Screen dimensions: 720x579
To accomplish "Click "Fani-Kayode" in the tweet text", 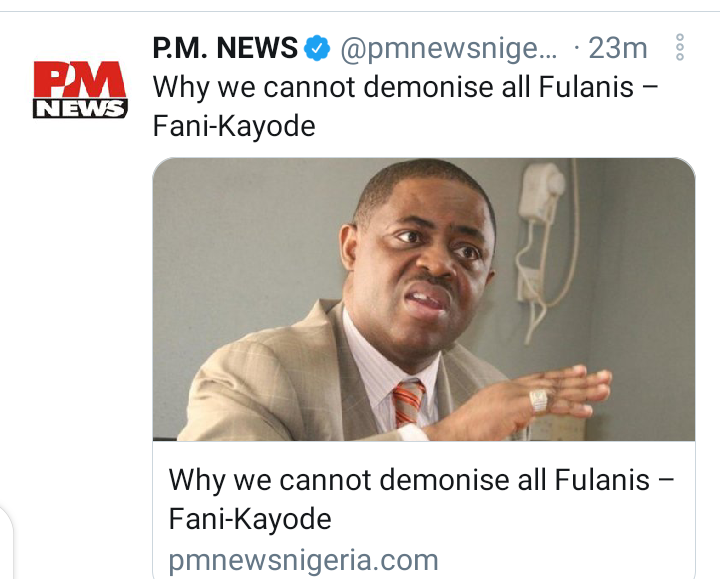I will [x=234, y=126].
